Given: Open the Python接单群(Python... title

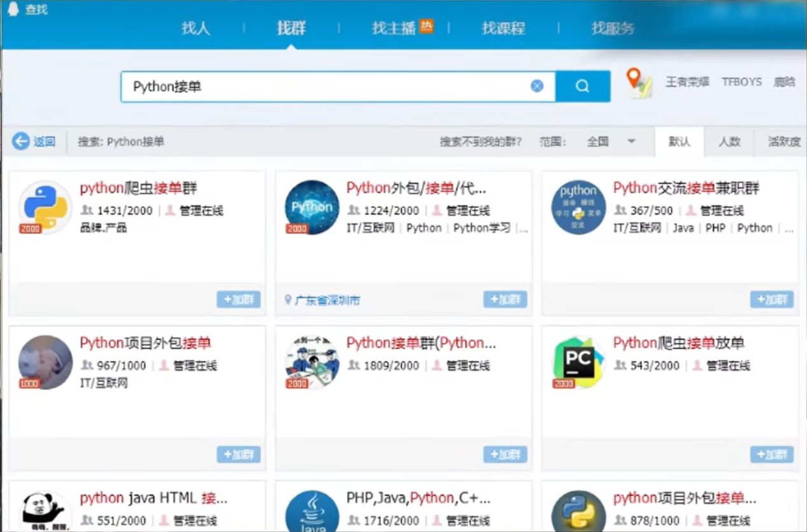Looking at the screenshot, I should [421, 343].
